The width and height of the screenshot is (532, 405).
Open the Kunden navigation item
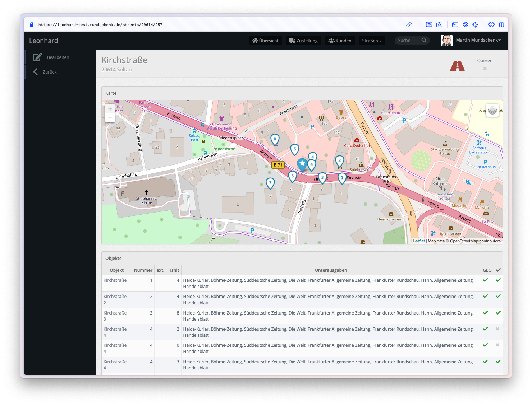point(340,41)
